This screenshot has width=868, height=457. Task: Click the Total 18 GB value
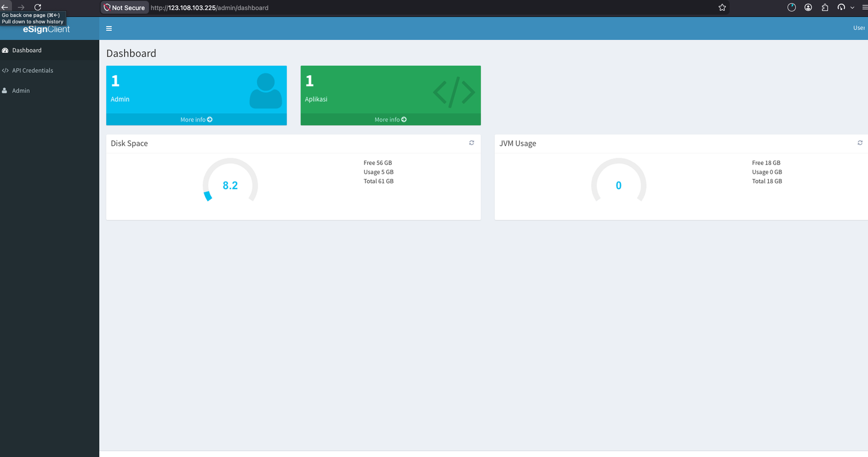[767, 181]
